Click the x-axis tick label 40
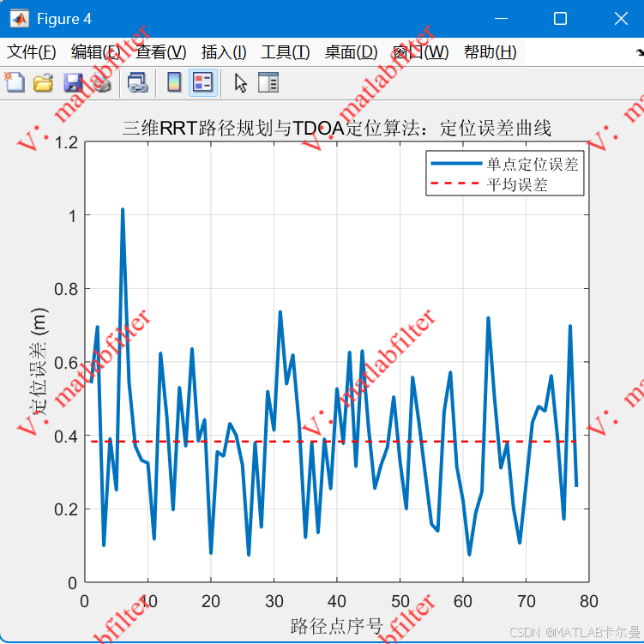 point(337,601)
